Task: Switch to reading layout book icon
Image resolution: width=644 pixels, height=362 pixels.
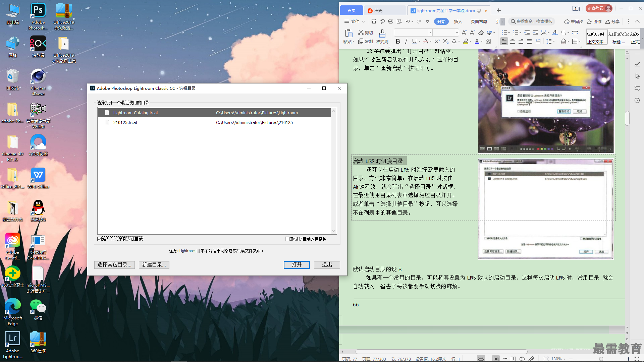Action: (x=513, y=359)
